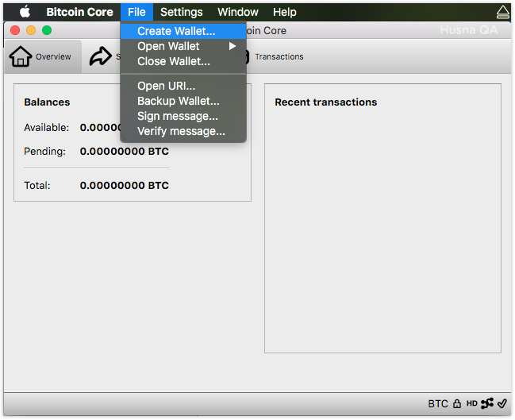Choose Backup Wallet... from the menu

(x=183, y=101)
